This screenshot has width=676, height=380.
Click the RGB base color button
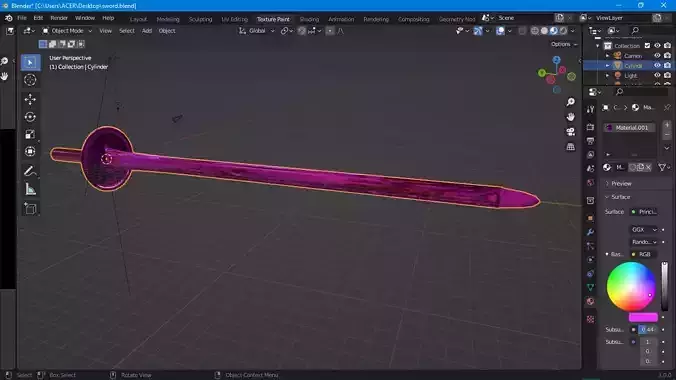click(644, 254)
